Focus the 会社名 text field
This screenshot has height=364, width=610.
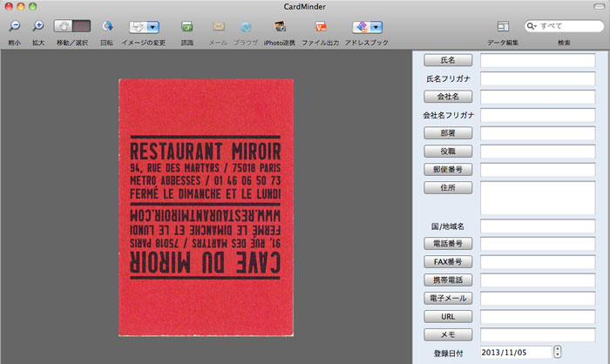pos(538,97)
